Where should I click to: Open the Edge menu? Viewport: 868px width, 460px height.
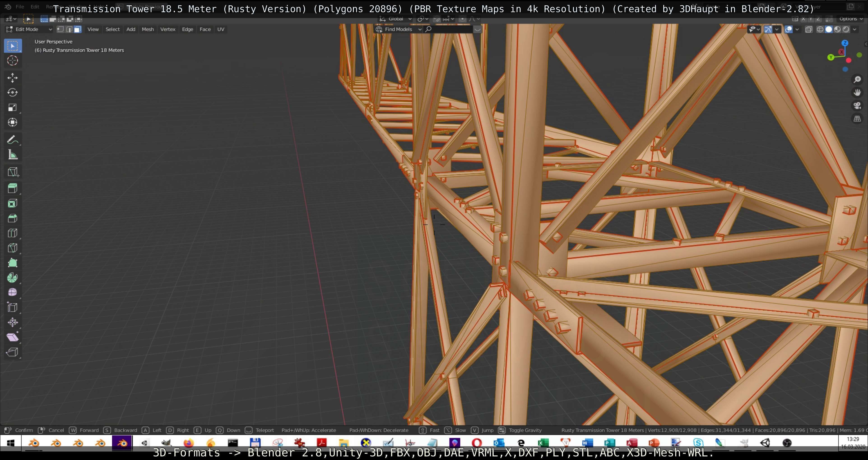(x=187, y=29)
